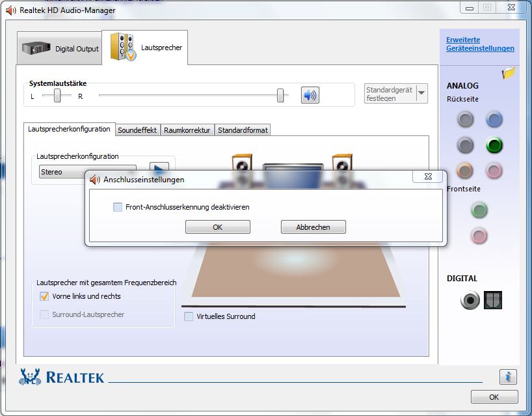Switch to the Raumkorrektur tab
Image resolution: width=532 pixels, height=416 pixels.
[187, 130]
